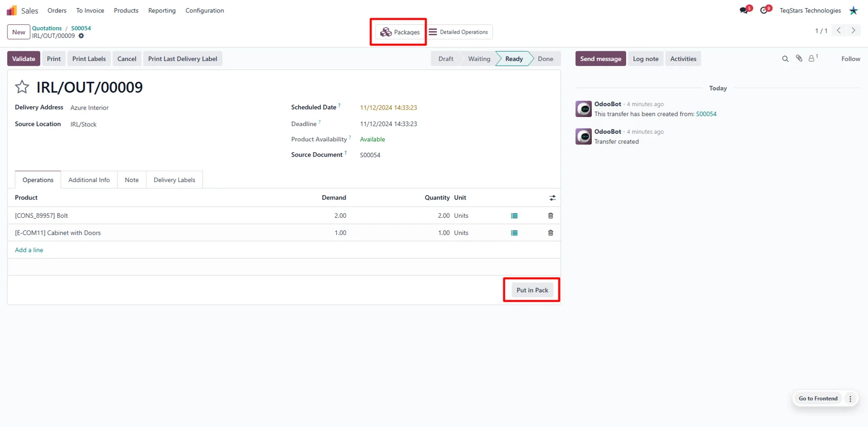
Task: Open the To Invoice menu
Action: tap(90, 10)
